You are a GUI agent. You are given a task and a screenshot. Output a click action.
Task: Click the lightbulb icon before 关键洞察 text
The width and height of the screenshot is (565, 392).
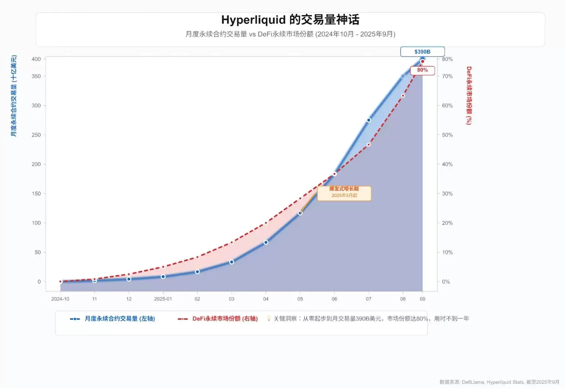click(x=269, y=318)
